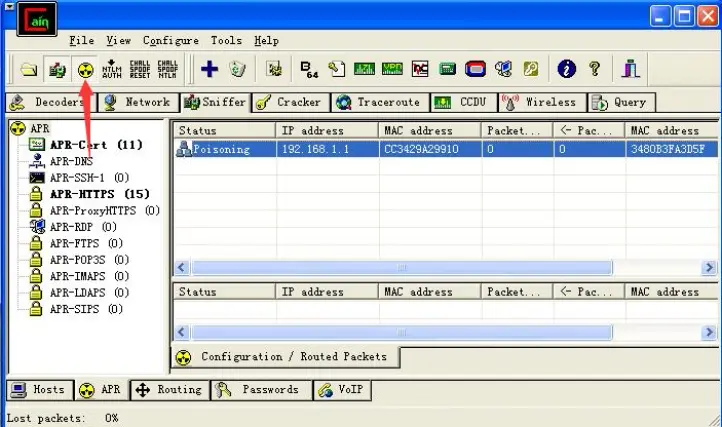The height and width of the screenshot is (427, 722).
Task: Click the yellow question mark Help icon
Action: 595,69
